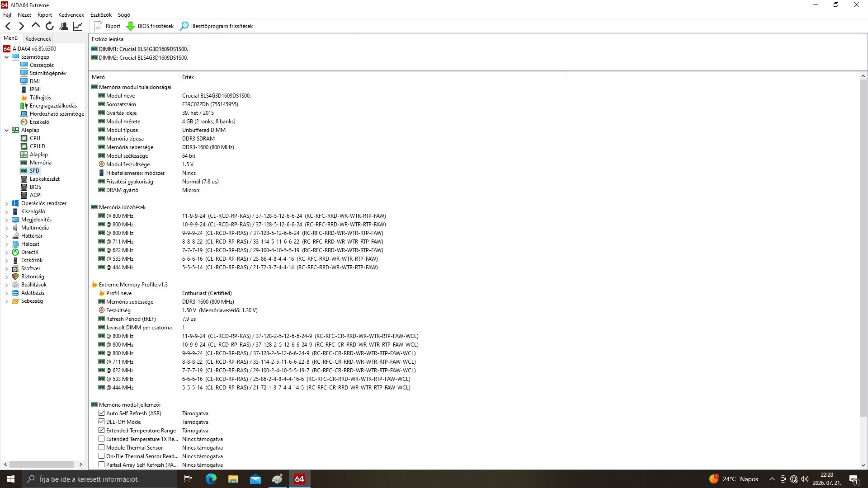
Task: Toggle the Module Thermal Sensor checkbox
Action: (101, 447)
